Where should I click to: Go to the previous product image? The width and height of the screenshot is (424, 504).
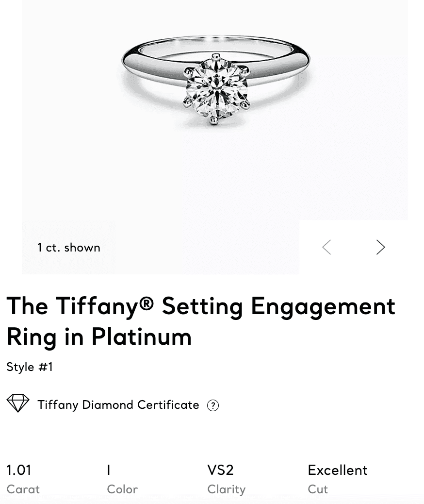[x=327, y=248]
